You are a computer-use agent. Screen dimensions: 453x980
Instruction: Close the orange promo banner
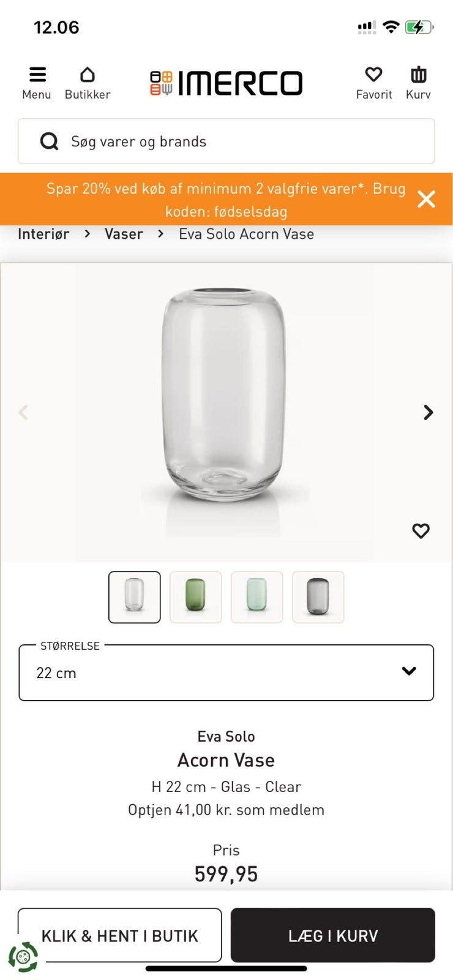[426, 199]
